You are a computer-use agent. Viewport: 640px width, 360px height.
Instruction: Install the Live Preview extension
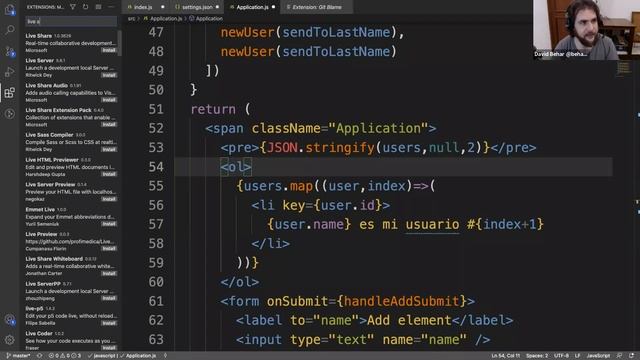[x=109, y=249]
